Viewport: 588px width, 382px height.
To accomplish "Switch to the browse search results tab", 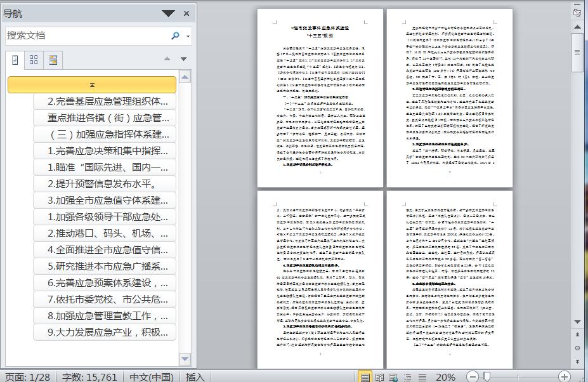I will [x=53, y=59].
